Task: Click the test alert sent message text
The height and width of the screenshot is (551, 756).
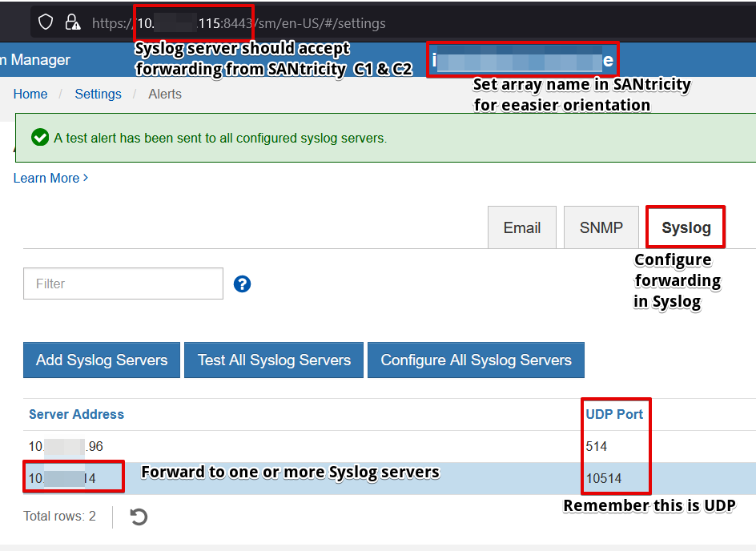Action: coord(220,138)
